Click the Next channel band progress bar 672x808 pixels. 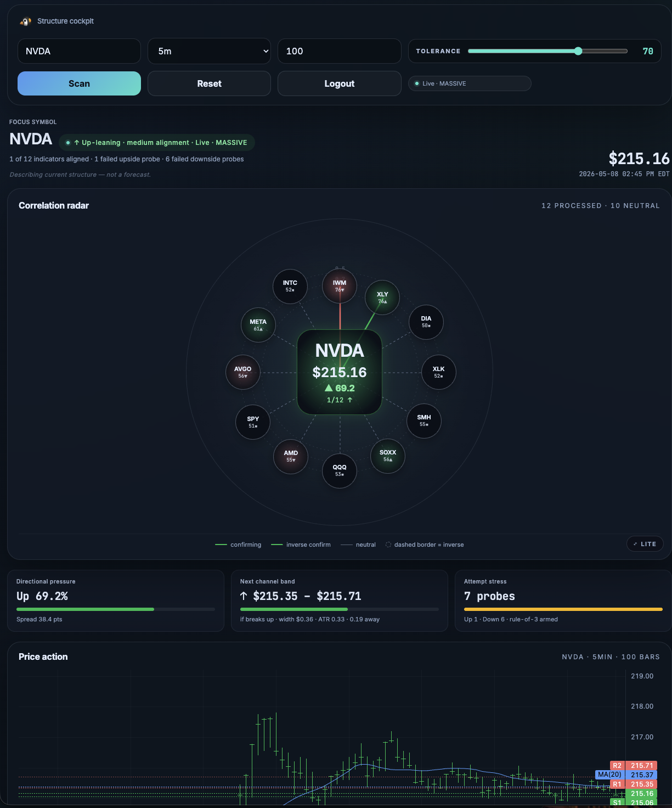coord(340,609)
